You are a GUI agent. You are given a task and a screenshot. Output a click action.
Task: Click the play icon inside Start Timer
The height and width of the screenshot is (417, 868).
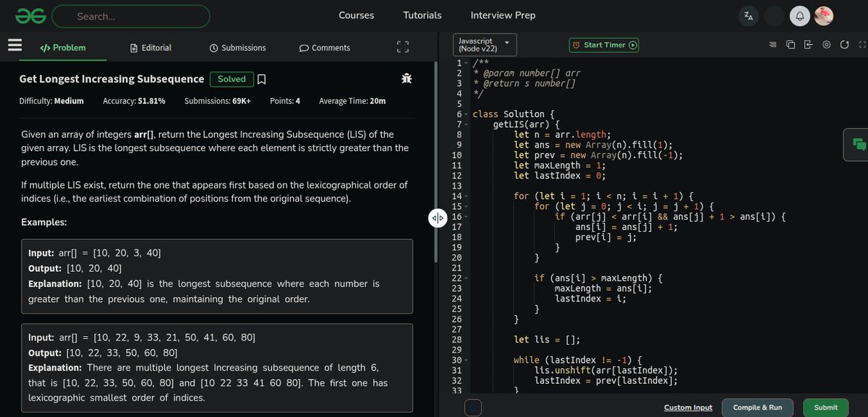[x=633, y=45]
